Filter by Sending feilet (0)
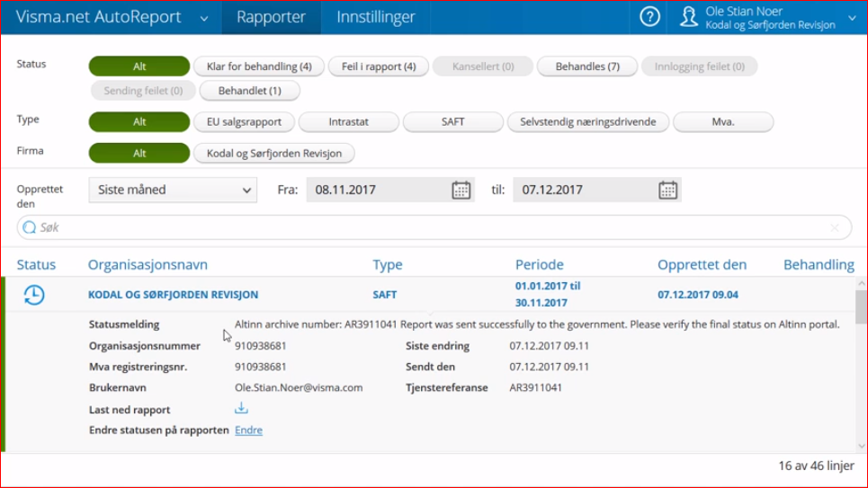 (x=143, y=91)
